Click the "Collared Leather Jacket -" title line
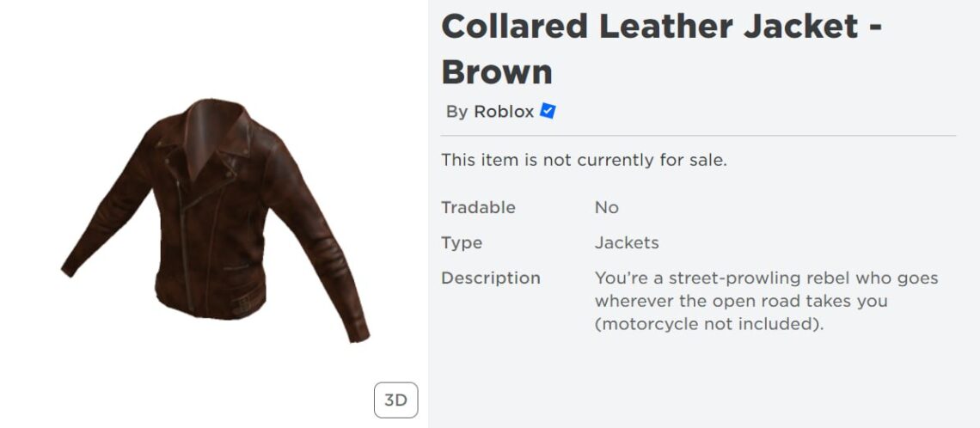Viewport: 980px width, 428px height. tap(662, 27)
